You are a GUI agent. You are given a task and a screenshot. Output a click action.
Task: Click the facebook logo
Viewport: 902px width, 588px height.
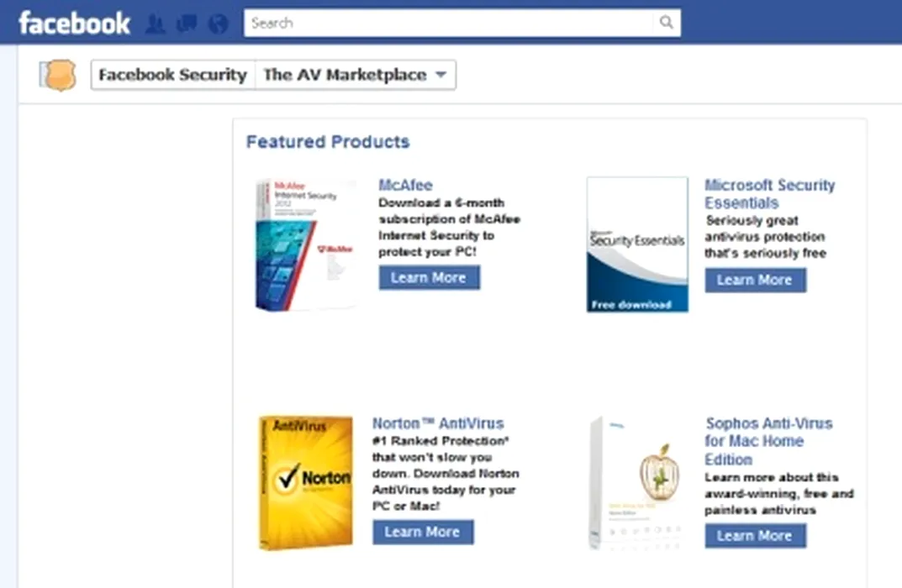[x=74, y=23]
